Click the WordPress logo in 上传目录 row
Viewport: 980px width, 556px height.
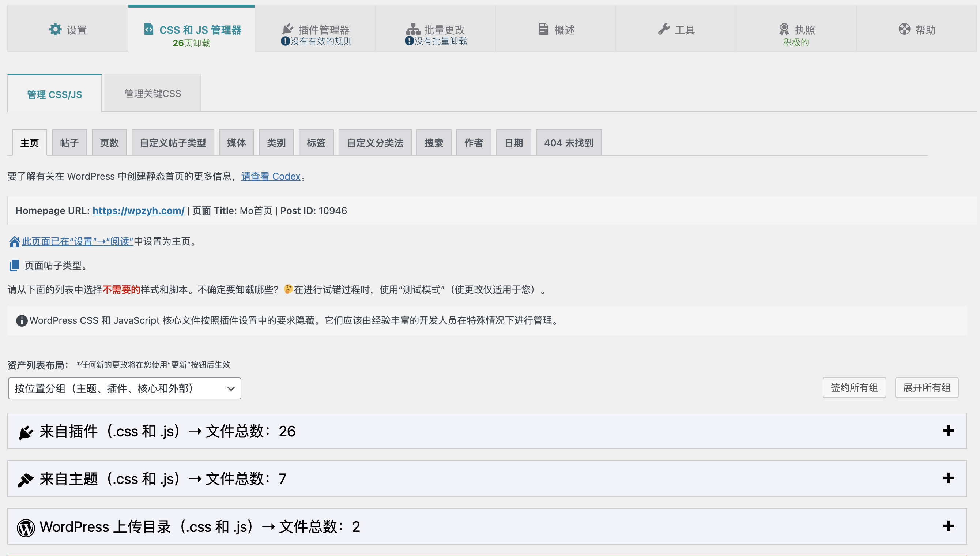pos(26,528)
